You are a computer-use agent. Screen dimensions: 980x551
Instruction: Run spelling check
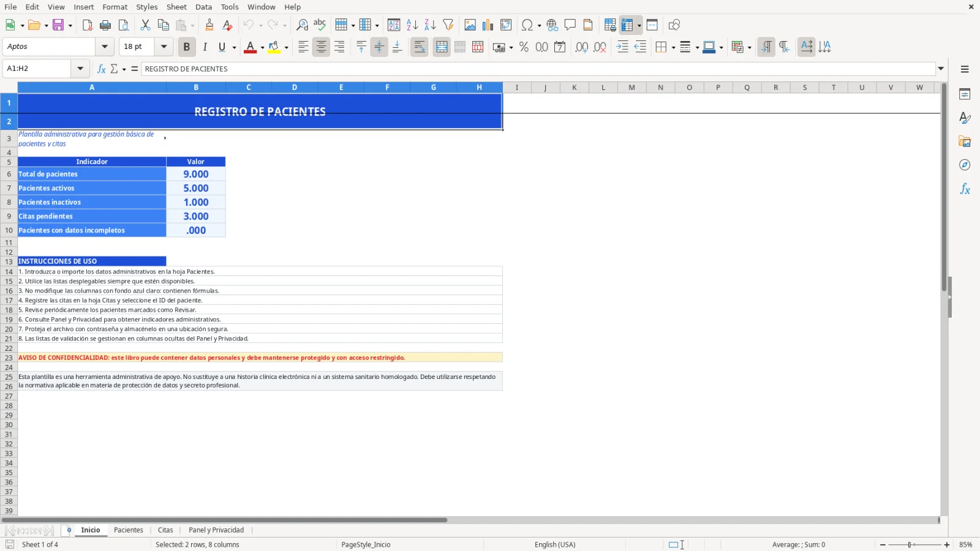click(320, 25)
